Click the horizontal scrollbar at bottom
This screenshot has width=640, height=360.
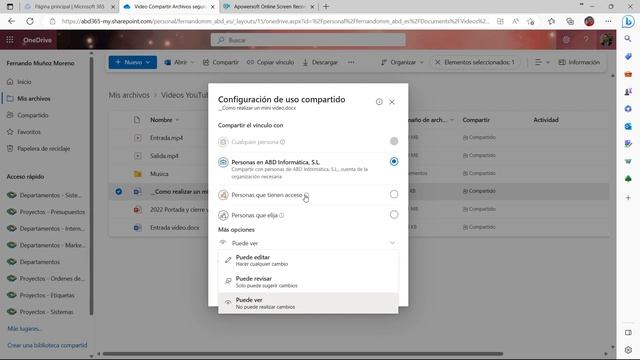pos(303,354)
